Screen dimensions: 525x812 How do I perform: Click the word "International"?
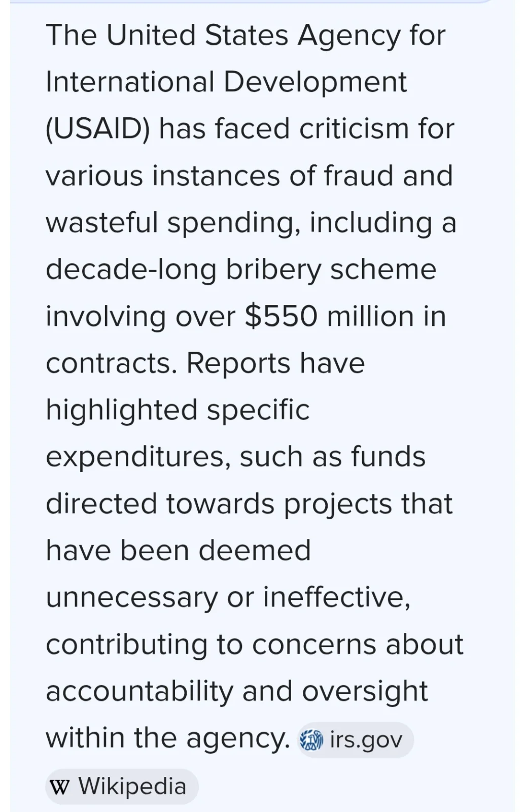click(x=130, y=82)
